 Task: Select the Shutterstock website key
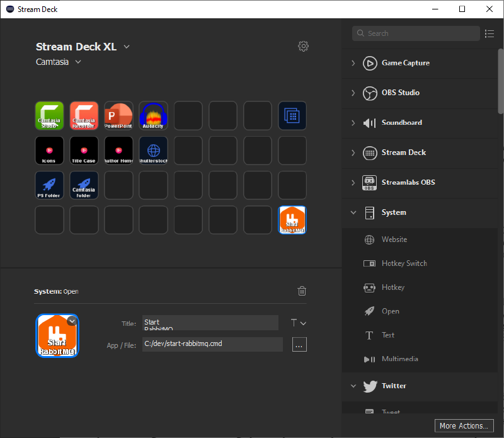click(153, 150)
